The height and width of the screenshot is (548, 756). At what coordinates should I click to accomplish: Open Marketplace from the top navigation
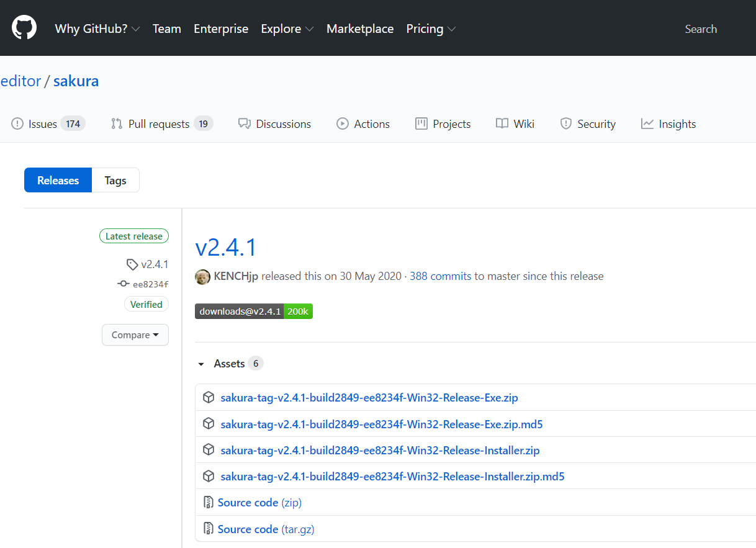coord(360,29)
